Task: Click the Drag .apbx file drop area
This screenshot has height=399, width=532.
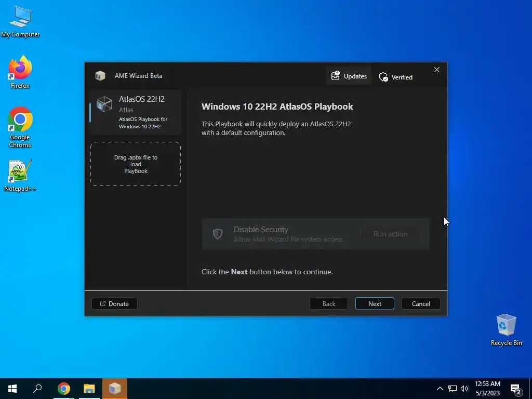Action: pos(136,164)
